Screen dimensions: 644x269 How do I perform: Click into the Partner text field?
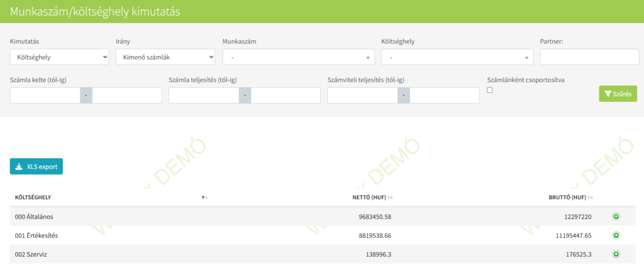(x=588, y=57)
